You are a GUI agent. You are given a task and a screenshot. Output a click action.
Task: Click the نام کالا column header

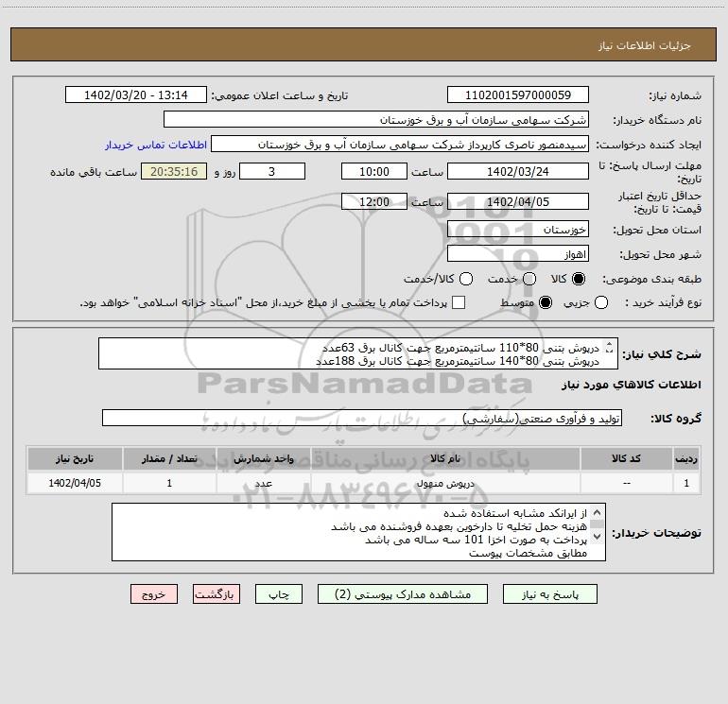445,458
